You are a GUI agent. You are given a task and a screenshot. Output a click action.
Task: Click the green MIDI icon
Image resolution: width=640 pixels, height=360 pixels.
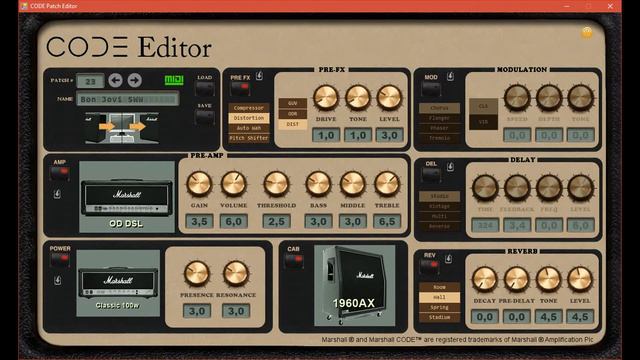pos(174,80)
